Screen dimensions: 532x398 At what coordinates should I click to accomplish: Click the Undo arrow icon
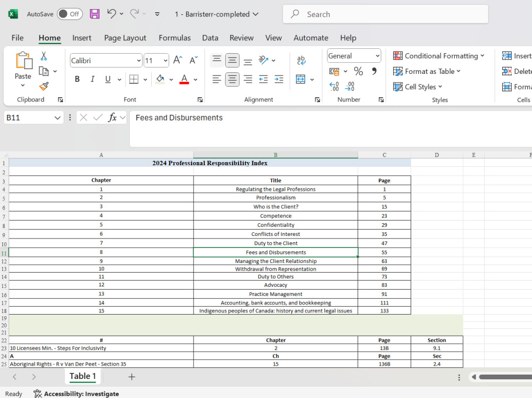112,14
